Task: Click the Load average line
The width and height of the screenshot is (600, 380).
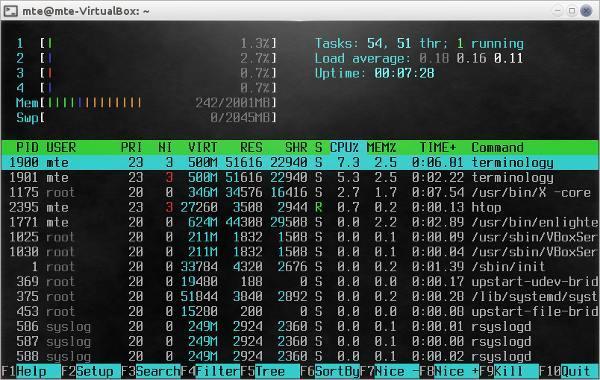Action: tap(419, 58)
